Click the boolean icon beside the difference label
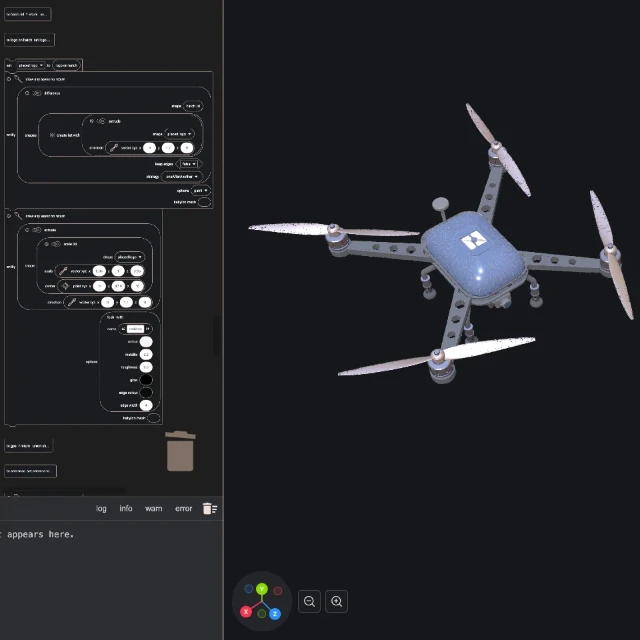This screenshot has width=640, height=640. pyautogui.click(x=37, y=93)
